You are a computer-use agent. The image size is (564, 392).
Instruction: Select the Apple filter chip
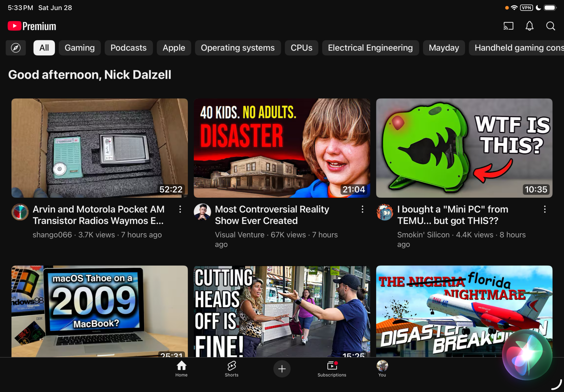pos(174,48)
